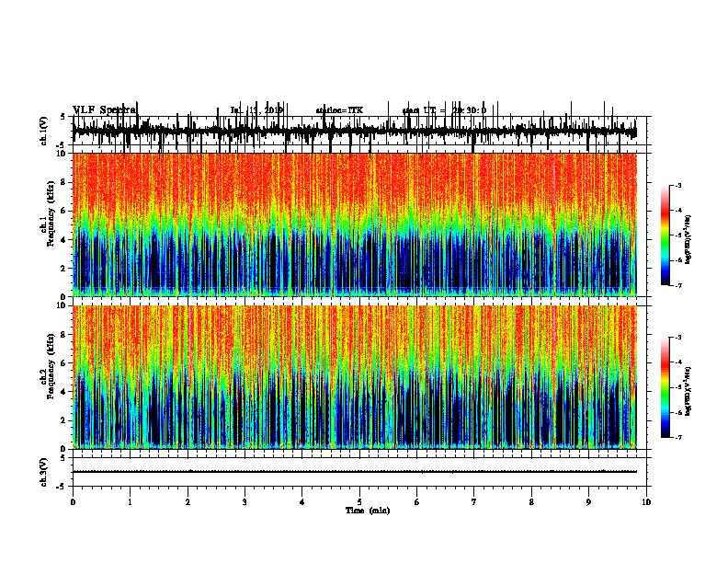Click the ch.1 spectrogram plot area
The image size is (728, 563).
[x=355, y=224]
